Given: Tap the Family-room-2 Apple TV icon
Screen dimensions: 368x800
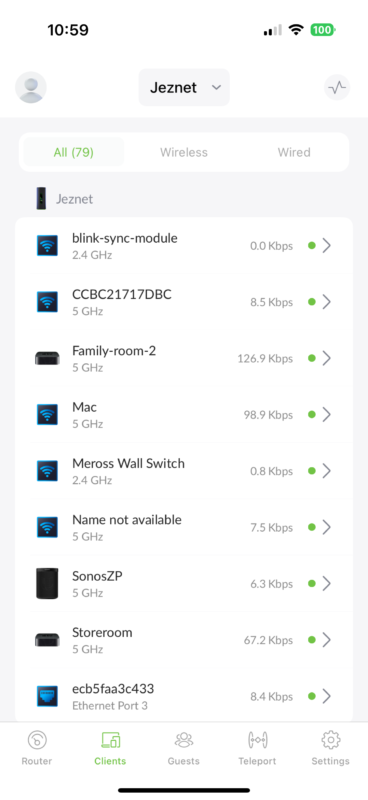Looking at the screenshot, I should coord(47,358).
